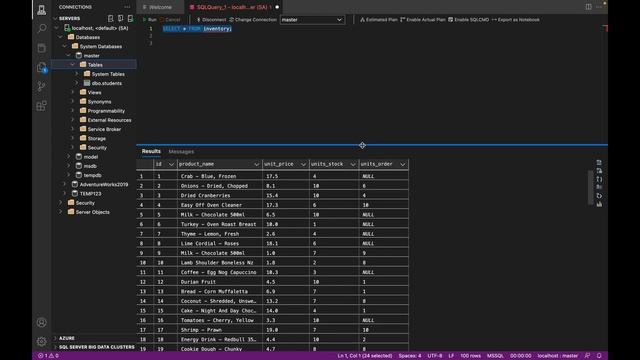
Task: Click New Server Group icon in Servers header
Action: pyautogui.click(x=120, y=18)
